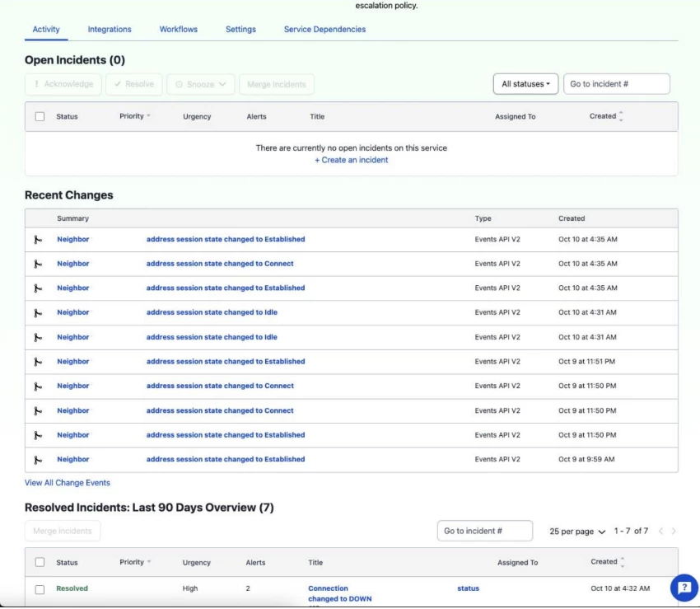Open the All statuses dropdown
The width and height of the screenshot is (700, 609).
point(525,84)
